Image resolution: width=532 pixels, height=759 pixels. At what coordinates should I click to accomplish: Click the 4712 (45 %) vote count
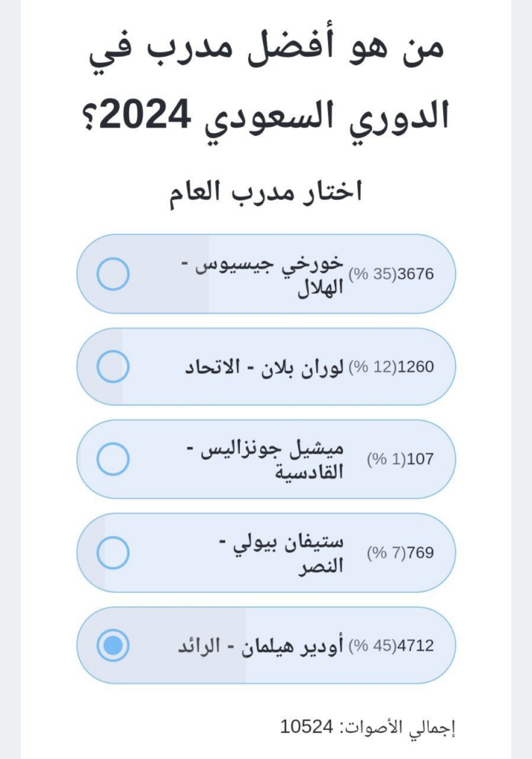(x=390, y=646)
